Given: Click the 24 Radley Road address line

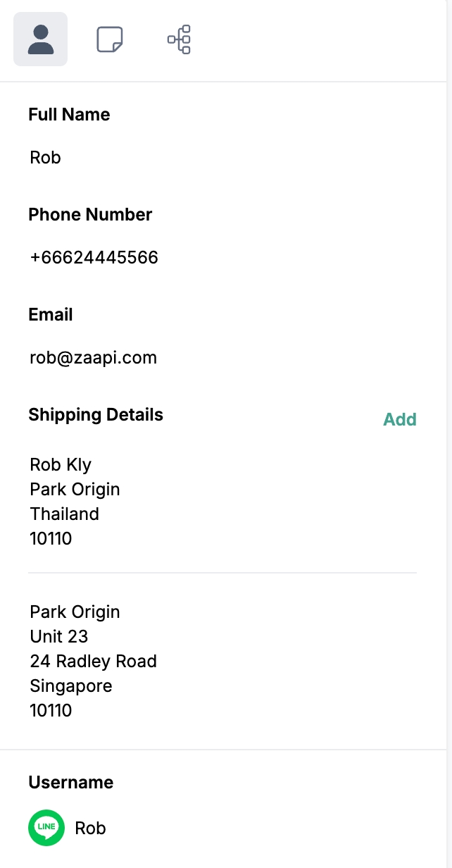Looking at the screenshot, I should 93,661.
